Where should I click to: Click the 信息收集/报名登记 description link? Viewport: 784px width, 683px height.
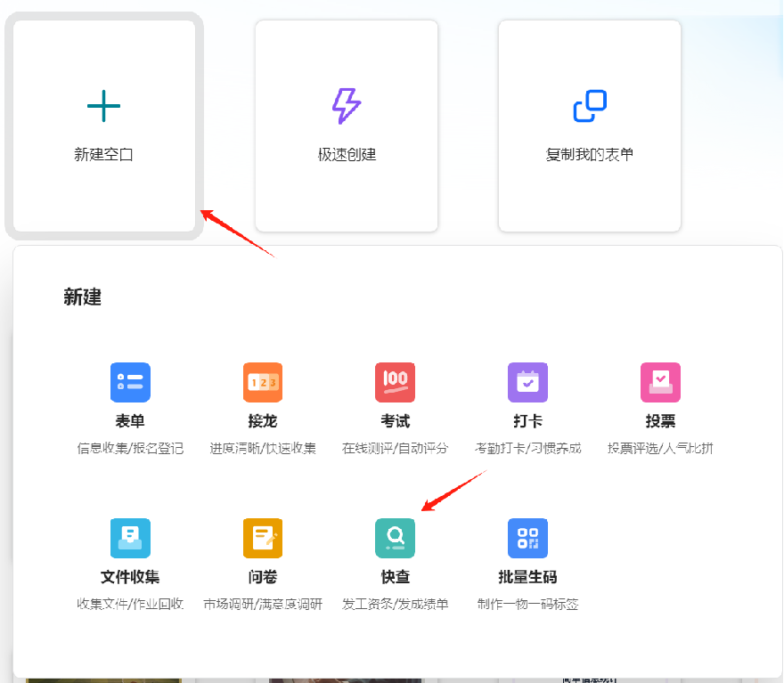[x=130, y=448]
